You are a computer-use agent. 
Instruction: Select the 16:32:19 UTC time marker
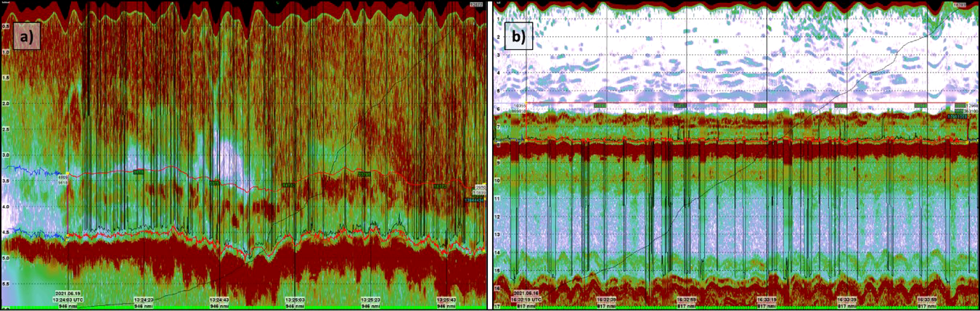(528, 298)
